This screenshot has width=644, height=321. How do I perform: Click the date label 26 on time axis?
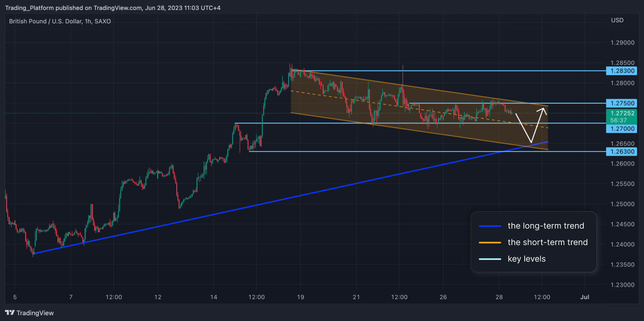pyautogui.click(x=443, y=297)
